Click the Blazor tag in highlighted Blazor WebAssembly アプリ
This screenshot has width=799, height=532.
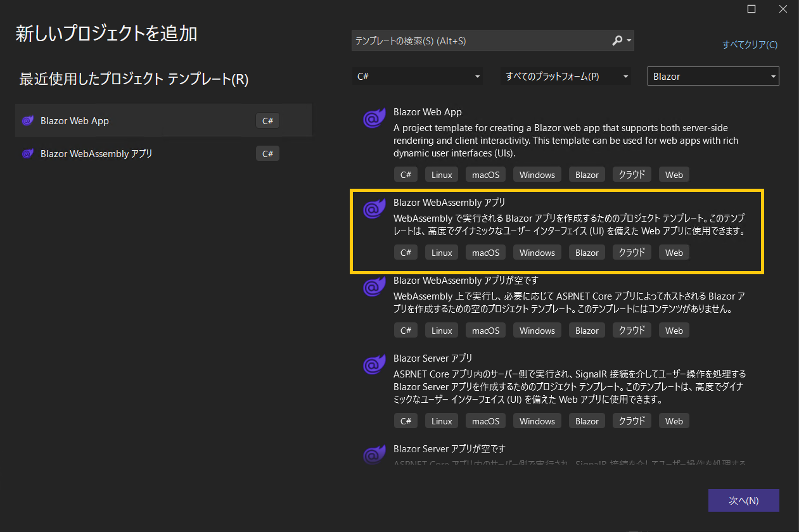pos(587,253)
